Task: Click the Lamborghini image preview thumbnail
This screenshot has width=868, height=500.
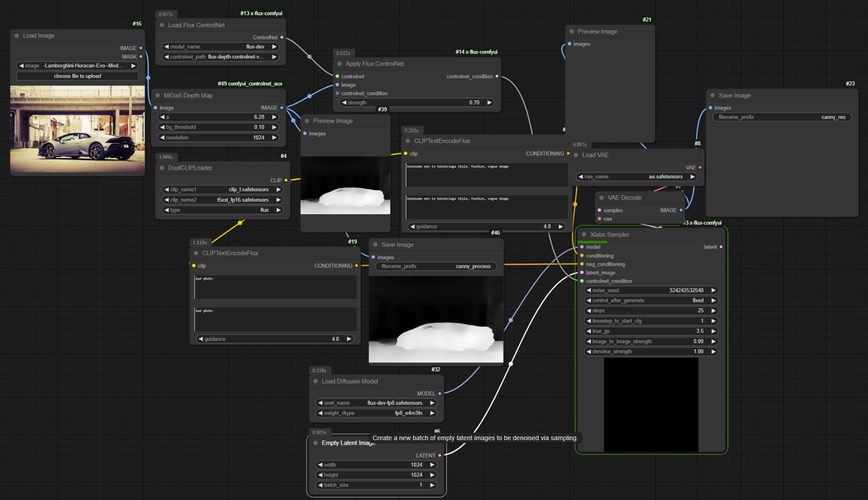Action: (77, 130)
